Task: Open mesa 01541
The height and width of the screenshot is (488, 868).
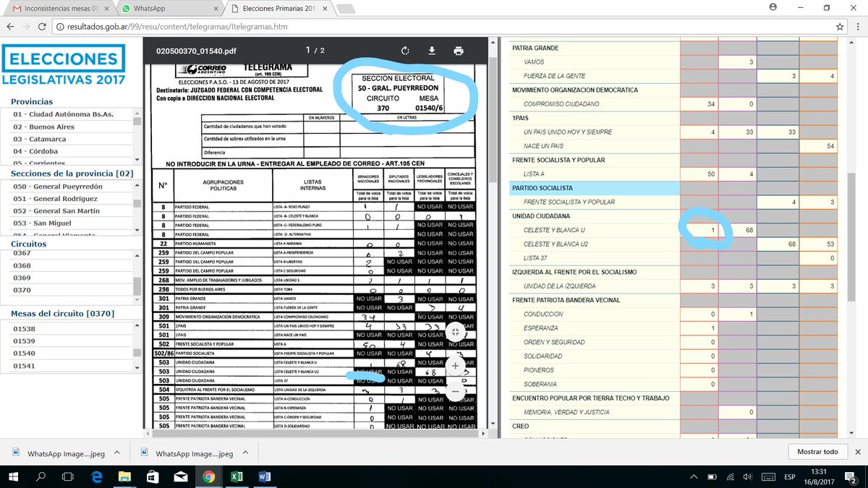Action: (x=67, y=366)
